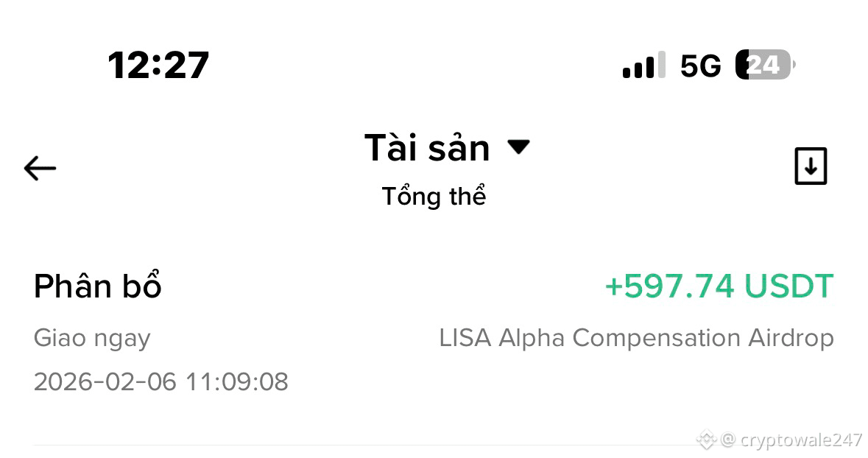
Task: Open the Phân bổ transaction entry
Action: click(x=434, y=332)
